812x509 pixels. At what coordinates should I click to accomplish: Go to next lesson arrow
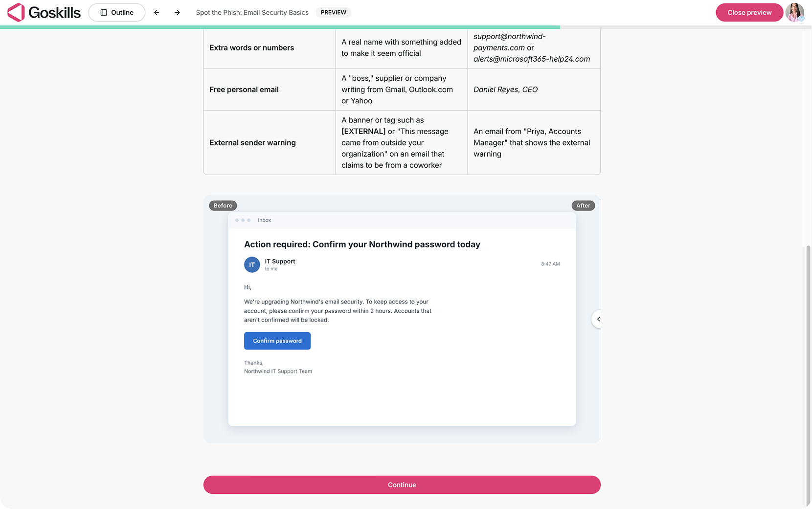pyautogui.click(x=177, y=12)
